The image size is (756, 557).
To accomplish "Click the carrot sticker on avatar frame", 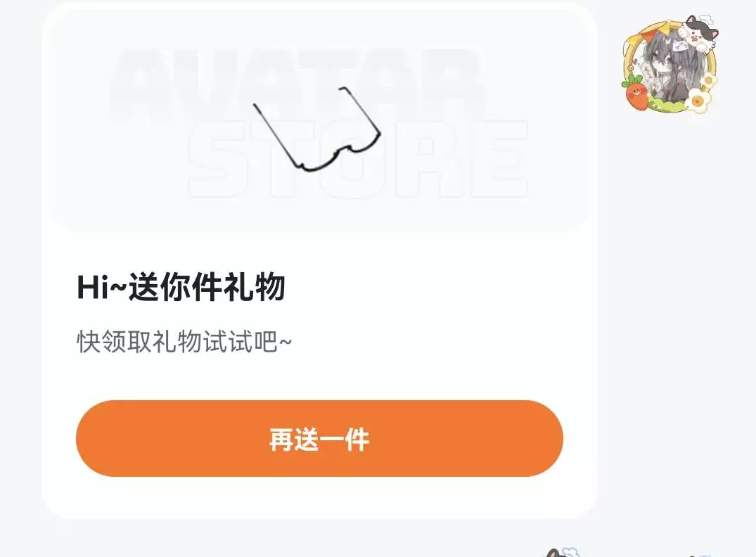I will coord(635,93).
